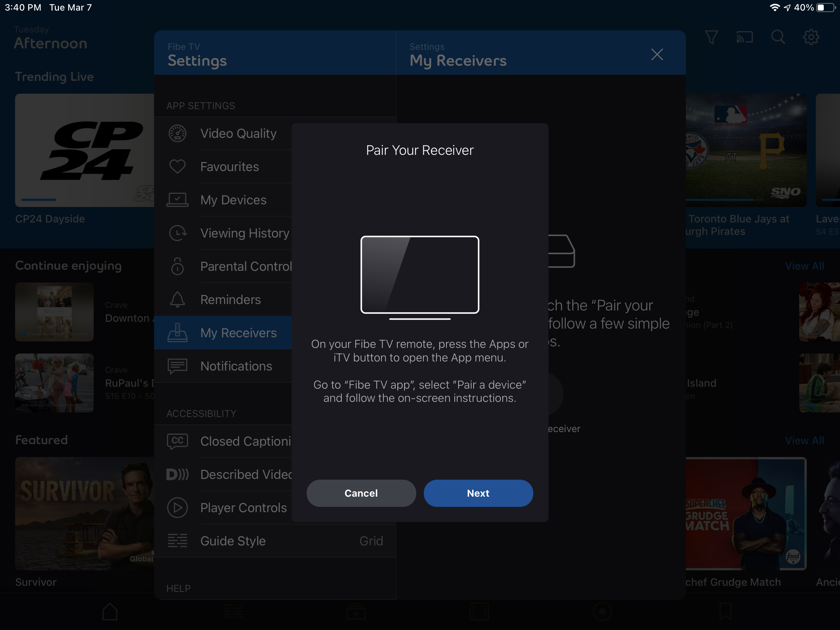Open the Guide tab in bottom bar
Image resolution: width=840 pixels, height=630 pixels.
click(x=233, y=611)
